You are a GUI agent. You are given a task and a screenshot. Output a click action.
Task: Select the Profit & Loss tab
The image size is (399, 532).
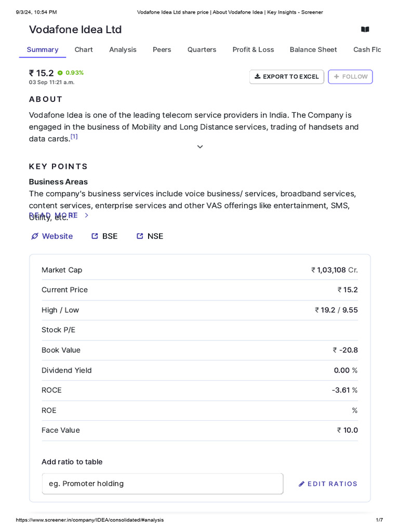[x=253, y=49]
